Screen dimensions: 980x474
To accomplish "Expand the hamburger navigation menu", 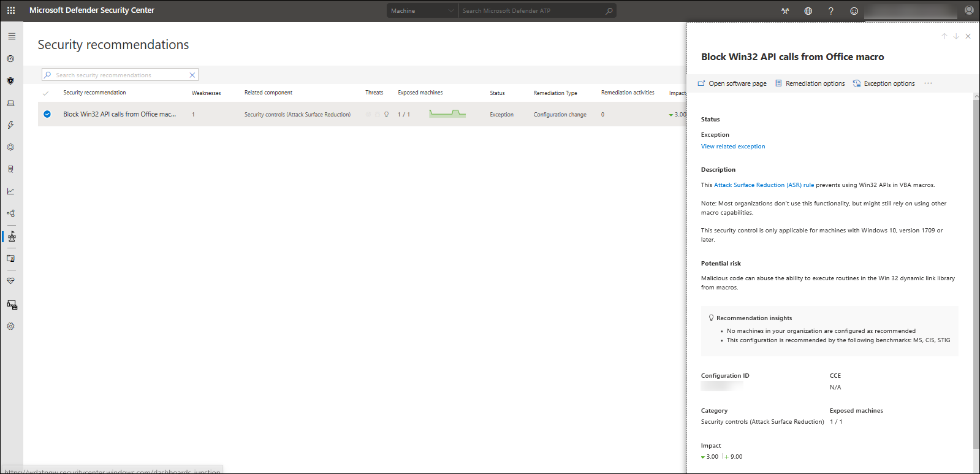I will [x=11, y=36].
